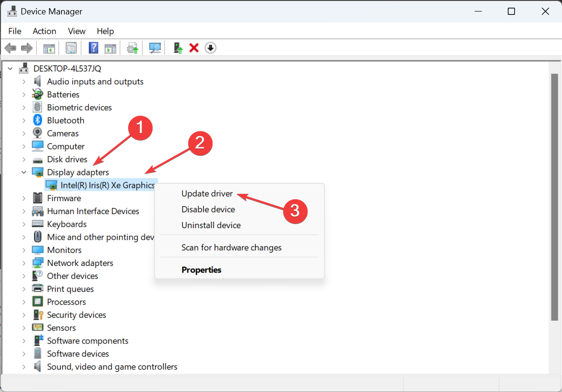Click Show/Hide console tree icon

(x=49, y=48)
